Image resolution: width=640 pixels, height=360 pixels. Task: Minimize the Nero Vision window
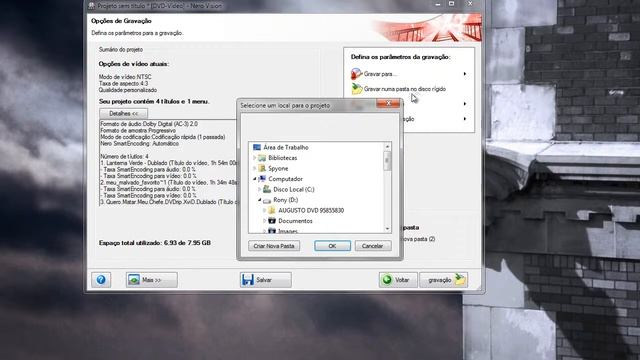(x=438, y=4)
